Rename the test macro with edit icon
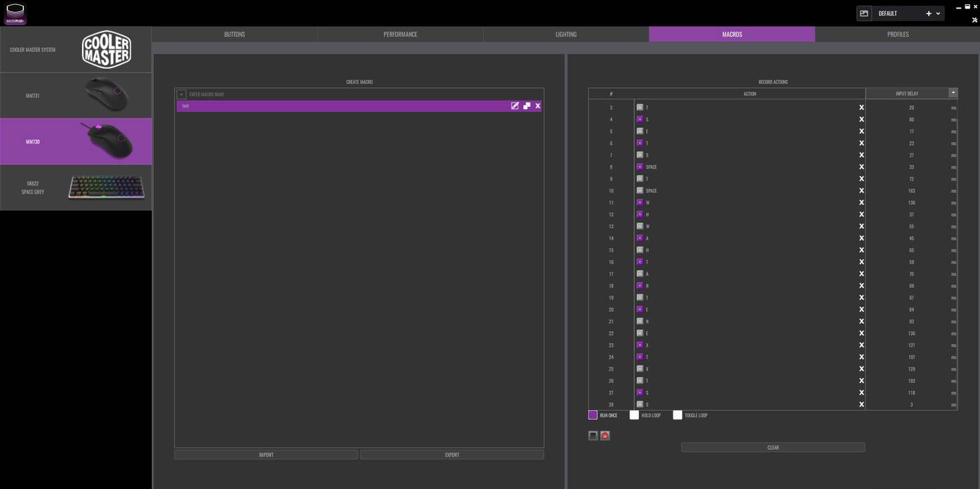 (514, 106)
